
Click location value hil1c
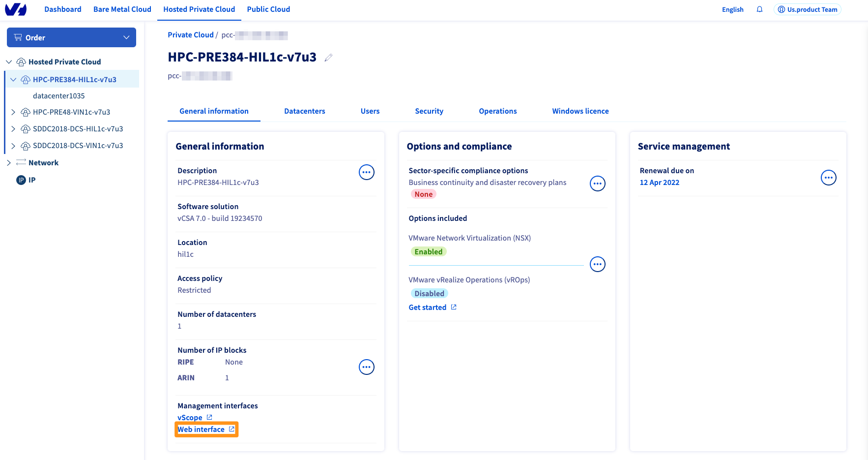(185, 254)
